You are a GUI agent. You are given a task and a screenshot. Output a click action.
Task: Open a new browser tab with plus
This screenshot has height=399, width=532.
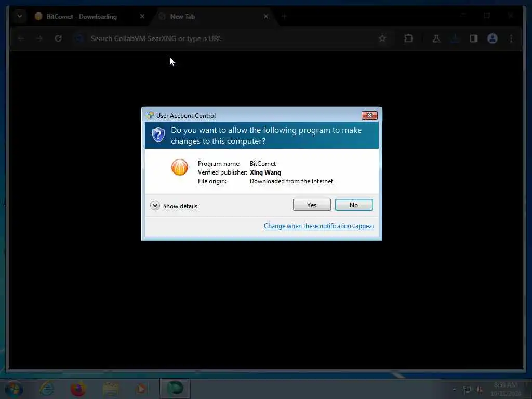click(284, 16)
